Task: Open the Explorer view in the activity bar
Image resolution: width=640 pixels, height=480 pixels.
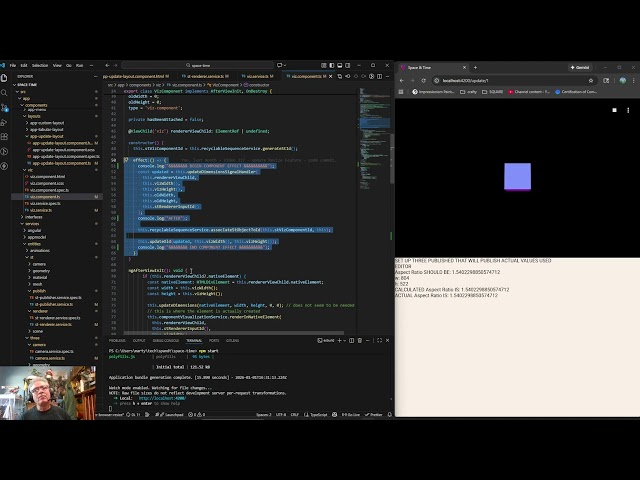Action: (4, 78)
